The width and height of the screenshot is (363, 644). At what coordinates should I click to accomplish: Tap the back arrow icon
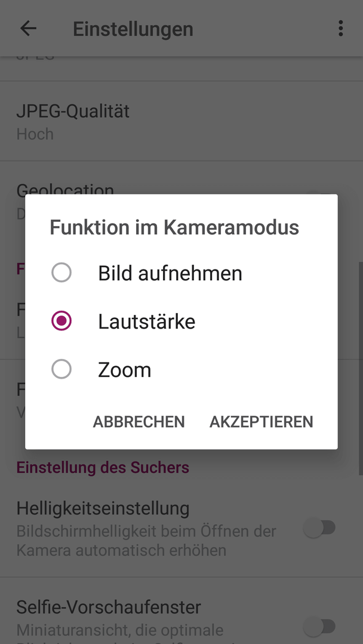click(29, 29)
